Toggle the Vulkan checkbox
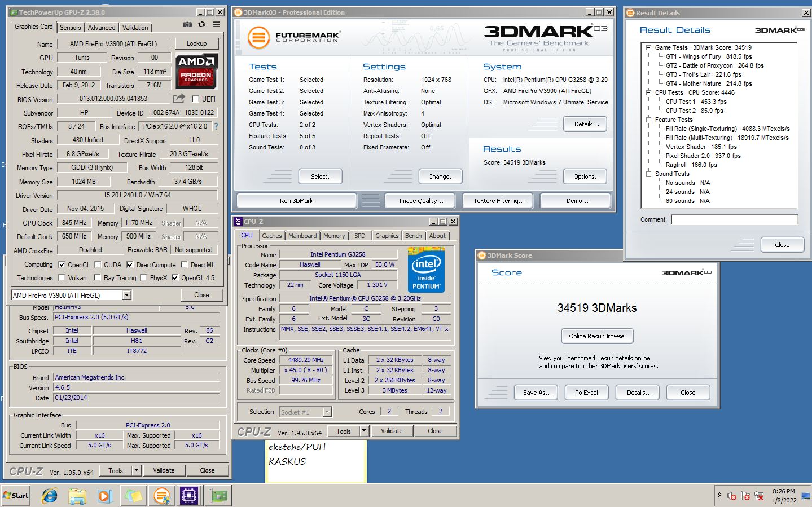The image size is (812, 507). [x=62, y=277]
